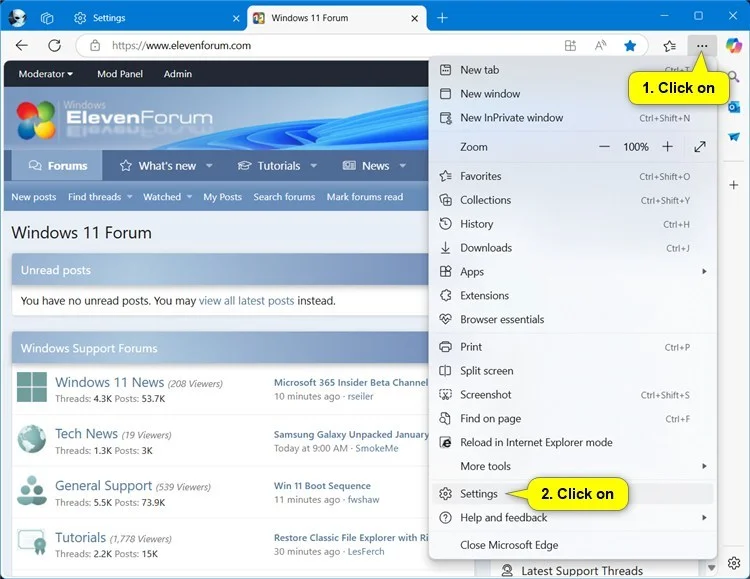Image resolution: width=750 pixels, height=579 pixels.
Task: Open the Mod Panel link
Action: [x=120, y=74]
